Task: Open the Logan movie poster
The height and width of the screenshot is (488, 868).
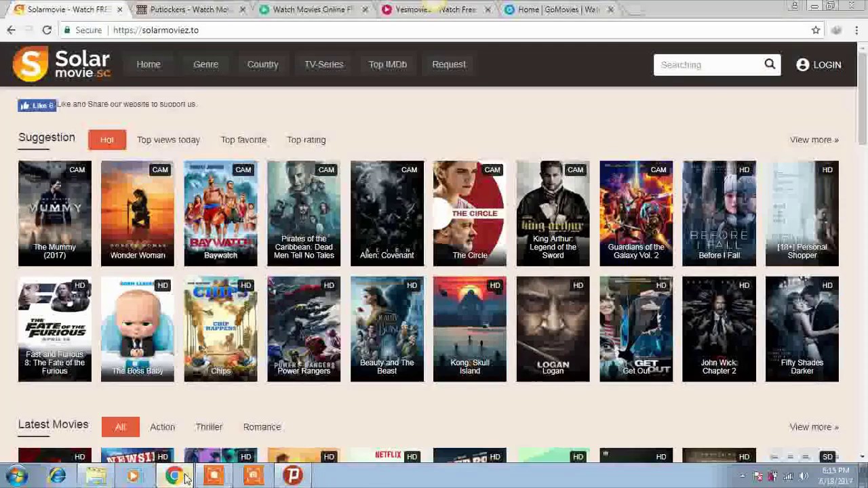Action: pyautogui.click(x=553, y=329)
